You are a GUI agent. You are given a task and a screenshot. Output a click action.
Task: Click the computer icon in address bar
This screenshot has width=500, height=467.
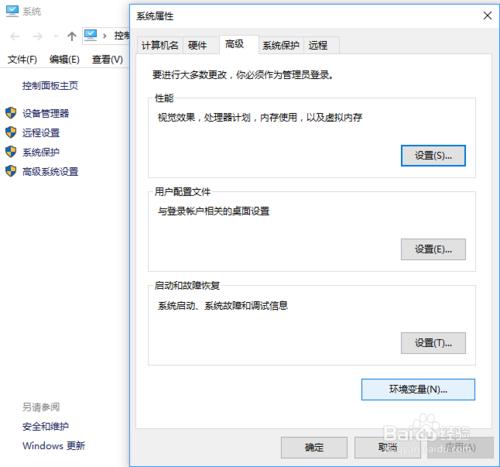[x=90, y=35]
